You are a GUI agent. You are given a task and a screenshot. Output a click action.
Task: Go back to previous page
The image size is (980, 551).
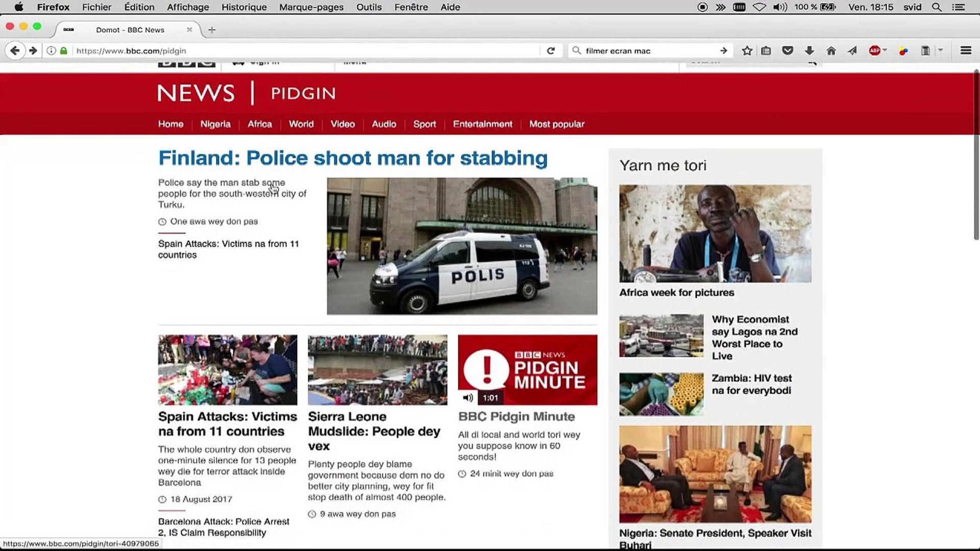[15, 51]
